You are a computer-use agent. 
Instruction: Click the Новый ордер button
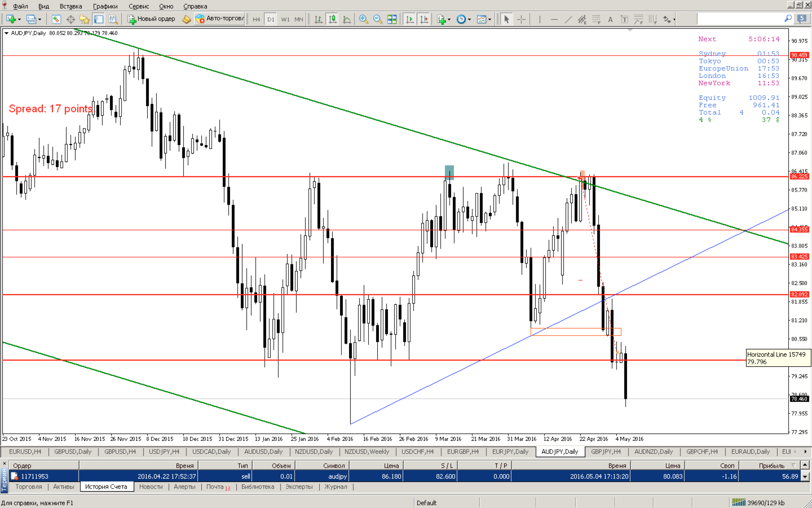[x=151, y=19]
